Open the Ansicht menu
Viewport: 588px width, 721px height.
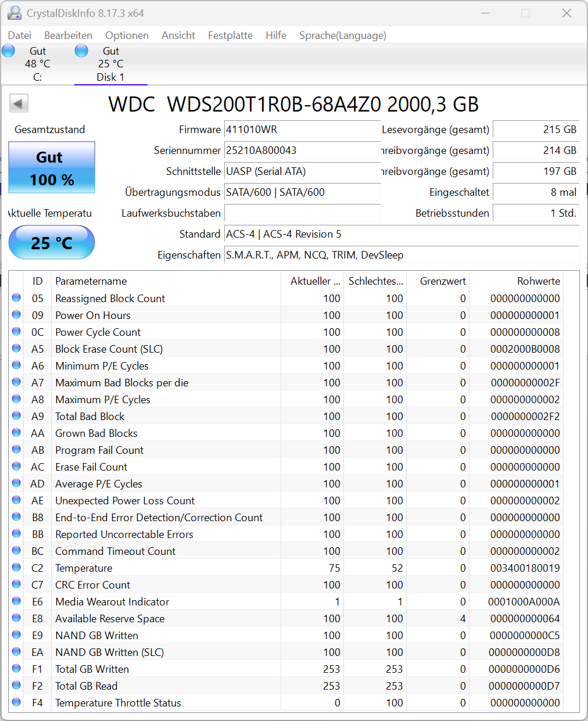click(x=178, y=35)
